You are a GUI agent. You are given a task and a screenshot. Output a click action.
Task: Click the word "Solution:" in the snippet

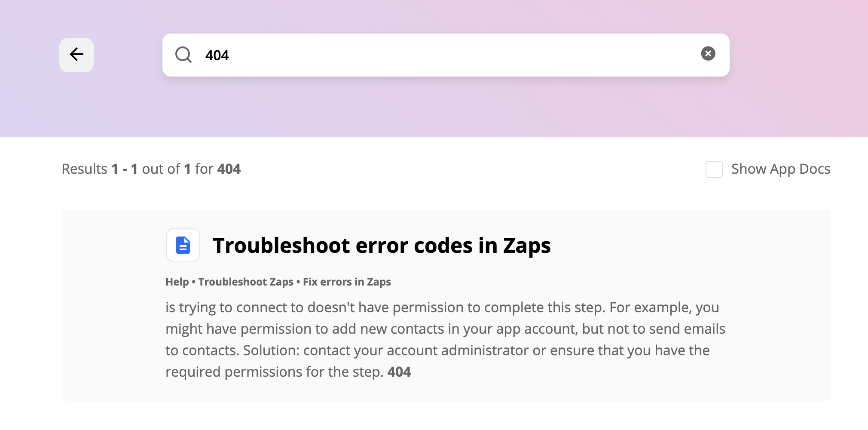click(x=271, y=350)
